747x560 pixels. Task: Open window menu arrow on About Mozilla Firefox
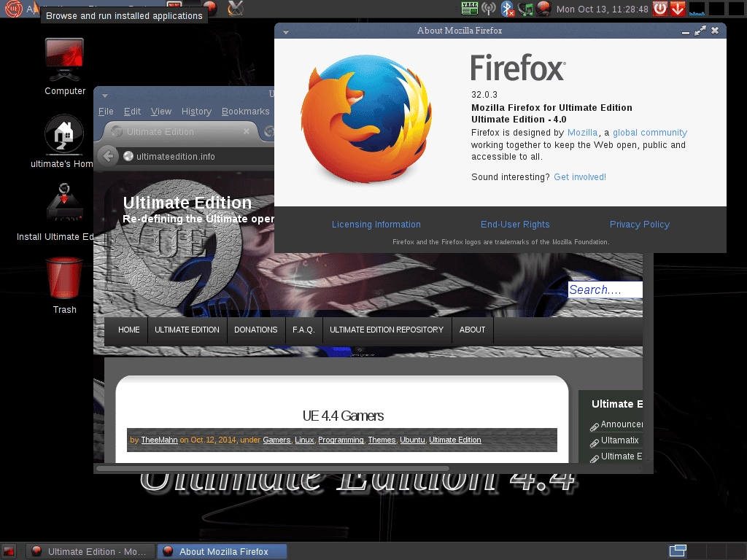286,32
